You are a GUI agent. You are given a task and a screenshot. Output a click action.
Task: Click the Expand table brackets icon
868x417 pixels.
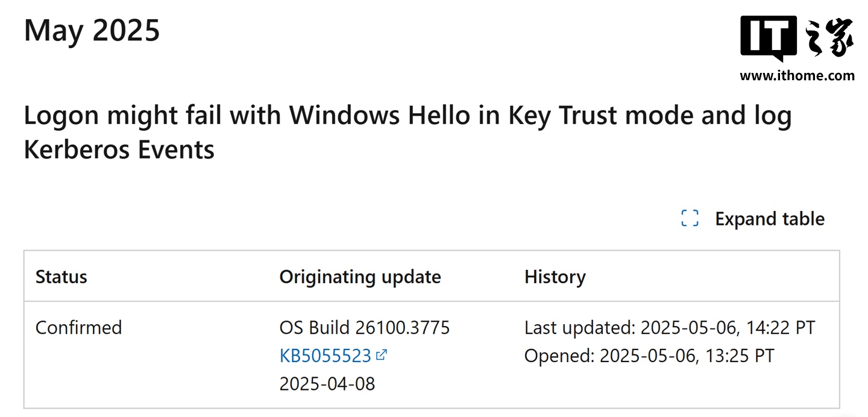[690, 218]
